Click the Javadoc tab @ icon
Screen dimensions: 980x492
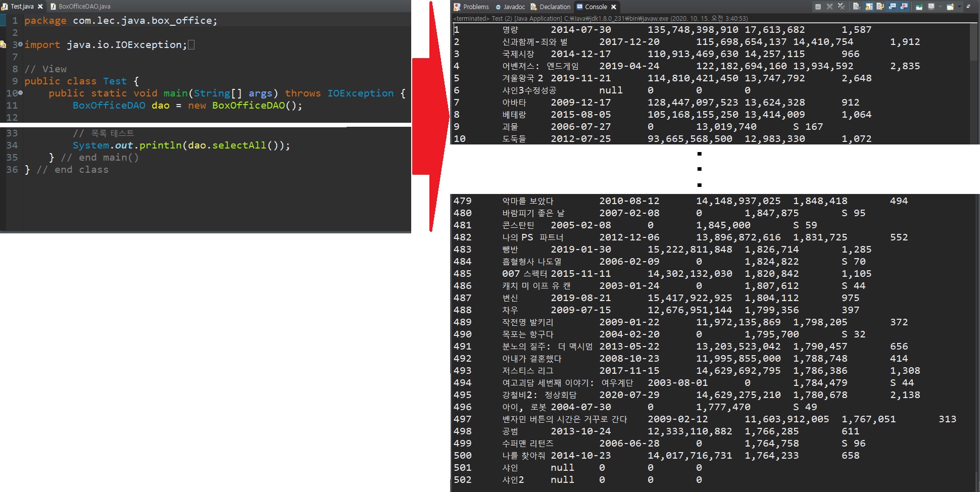tap(498, 7)
